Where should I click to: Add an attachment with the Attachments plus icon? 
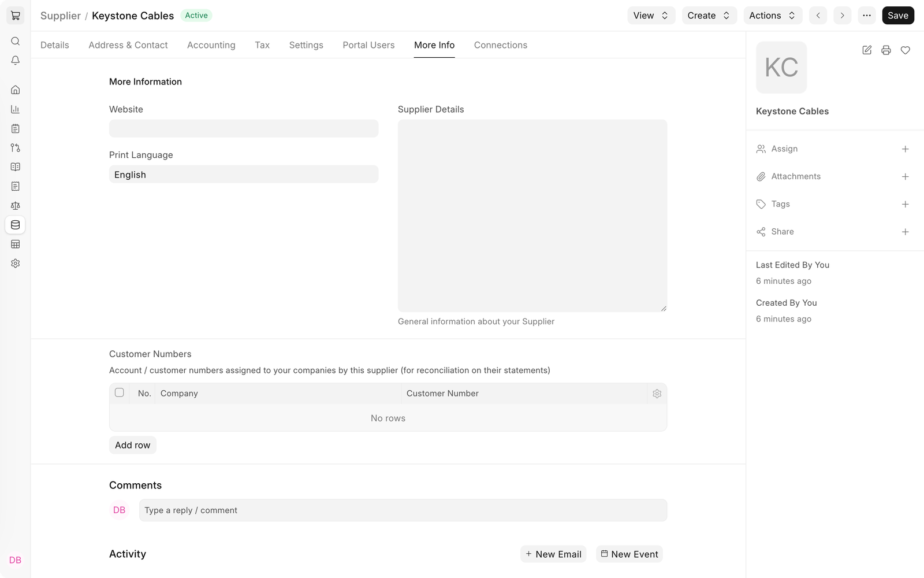[906, 177]
